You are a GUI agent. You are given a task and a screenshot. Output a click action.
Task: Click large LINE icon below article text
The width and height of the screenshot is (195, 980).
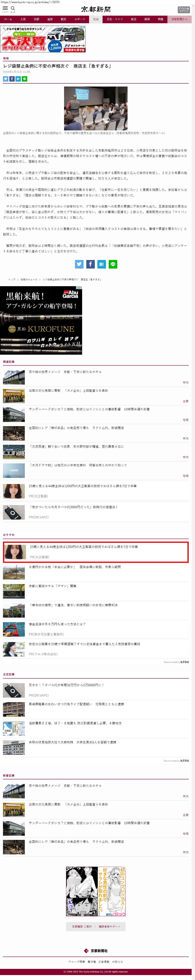point(113,264)
